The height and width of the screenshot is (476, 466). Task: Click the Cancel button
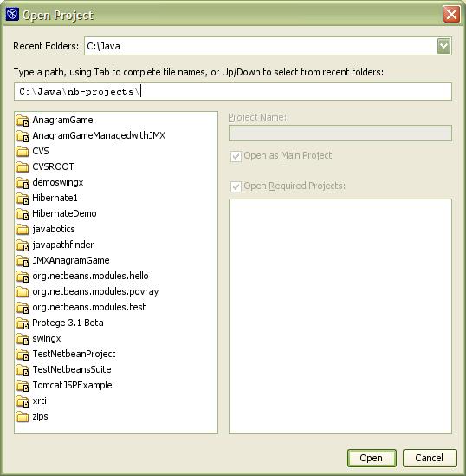pos(430,458)
